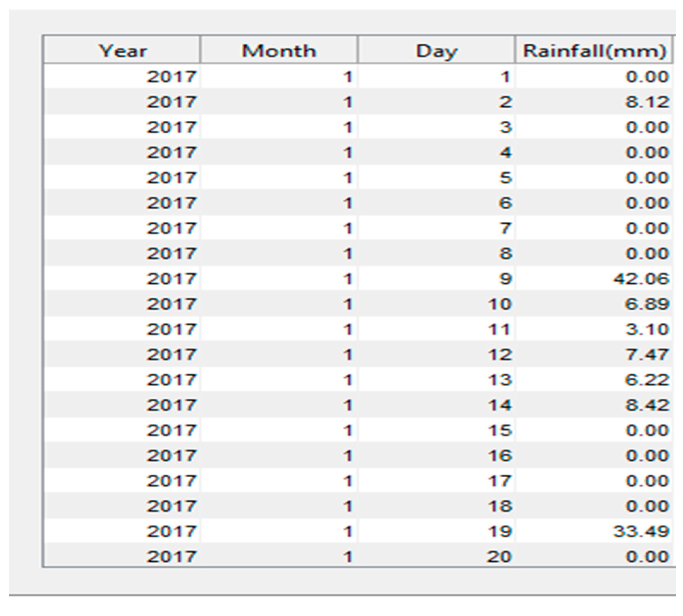Click the 6.22 rainfall cell

coord(594,379)
